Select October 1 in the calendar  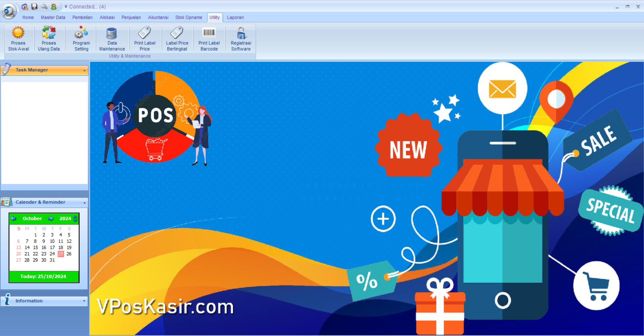35,235
